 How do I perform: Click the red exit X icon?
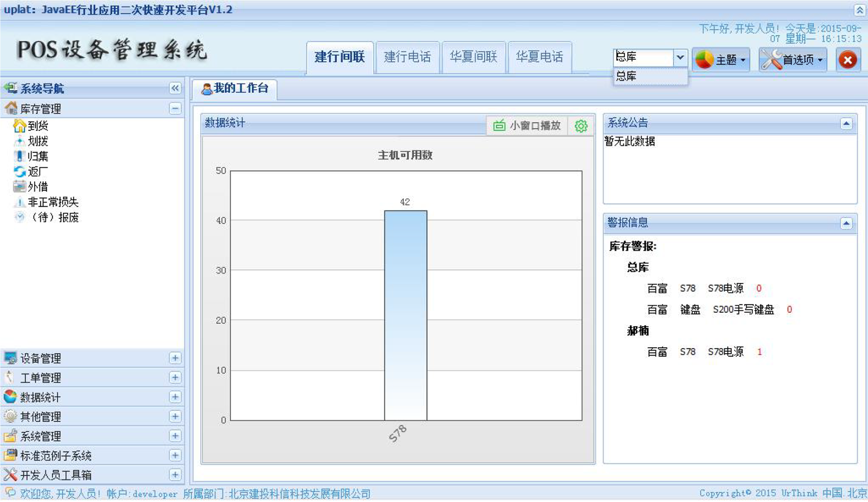(x=848, y=60)
